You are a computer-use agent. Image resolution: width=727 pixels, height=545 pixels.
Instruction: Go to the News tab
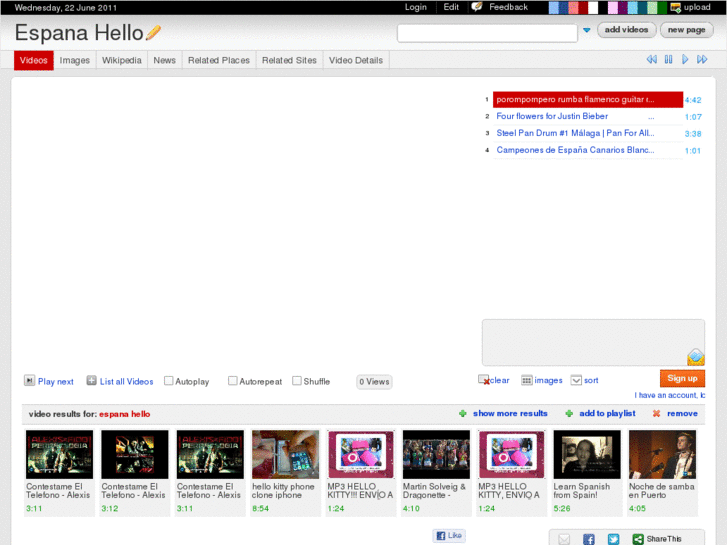[165, 60]
